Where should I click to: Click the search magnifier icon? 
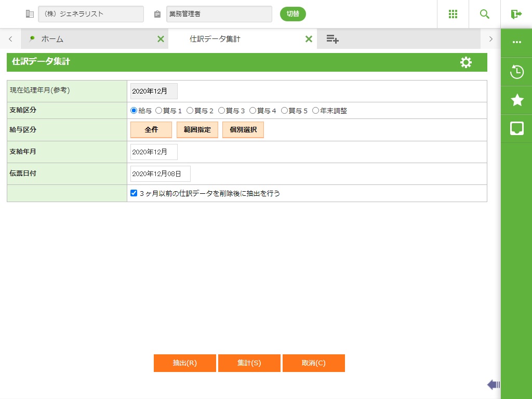point(485,14)
